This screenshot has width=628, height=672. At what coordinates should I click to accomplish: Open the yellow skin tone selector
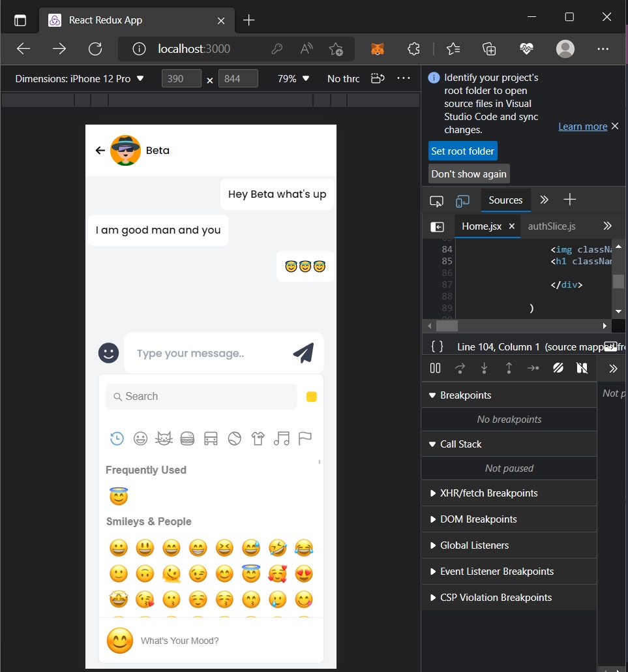point(312,397)
